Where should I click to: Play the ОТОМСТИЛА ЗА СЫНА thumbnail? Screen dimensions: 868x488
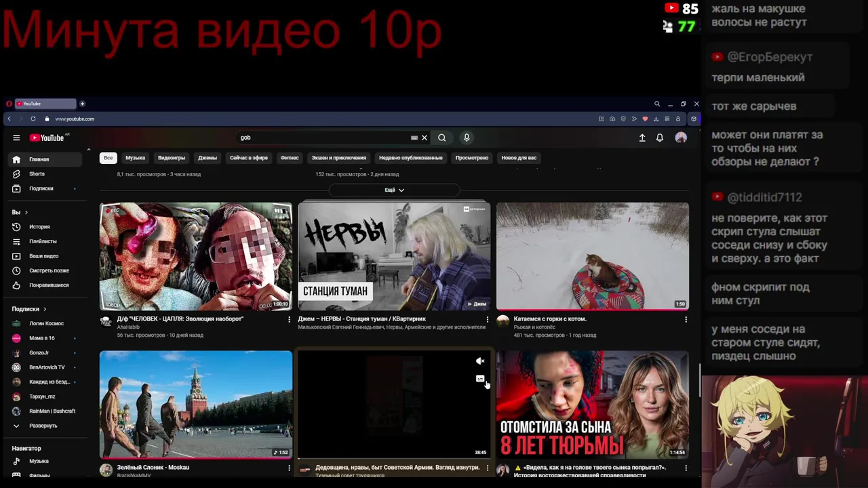593,405
